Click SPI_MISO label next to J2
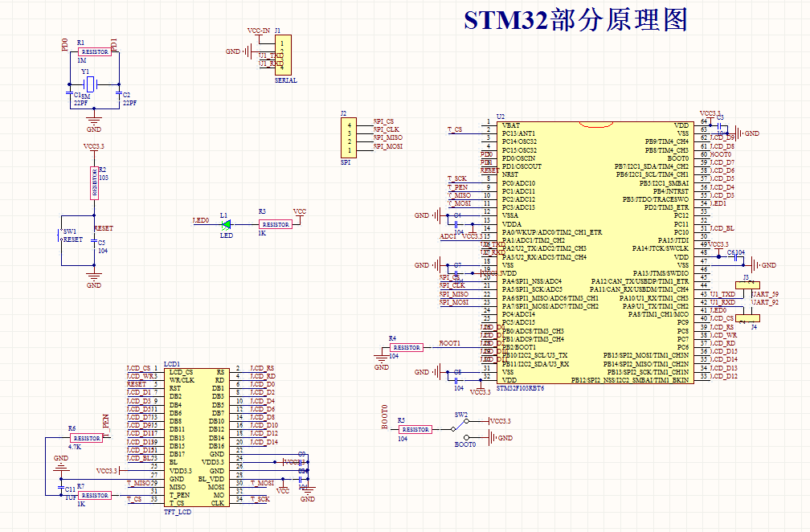810x532 pixels. coord(388,138)
